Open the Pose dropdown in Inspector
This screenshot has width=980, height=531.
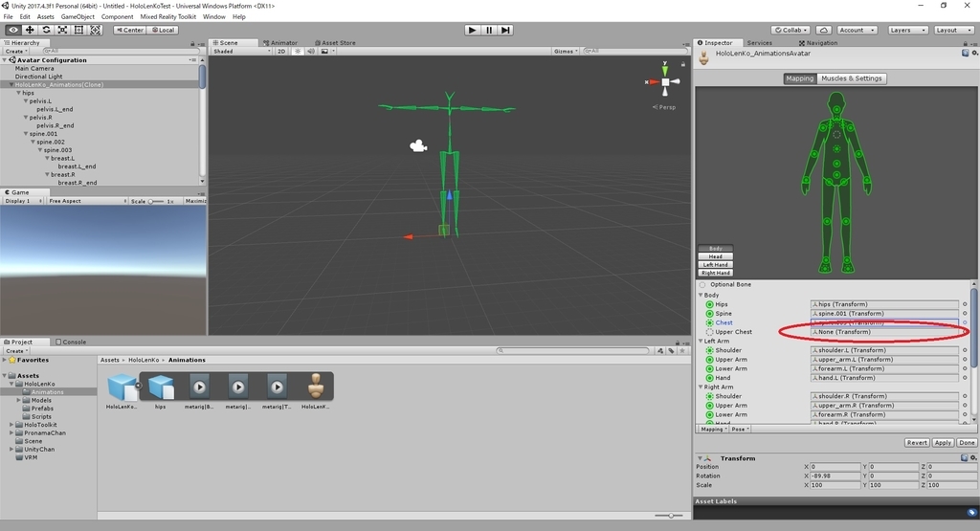(x=740, y=430)
